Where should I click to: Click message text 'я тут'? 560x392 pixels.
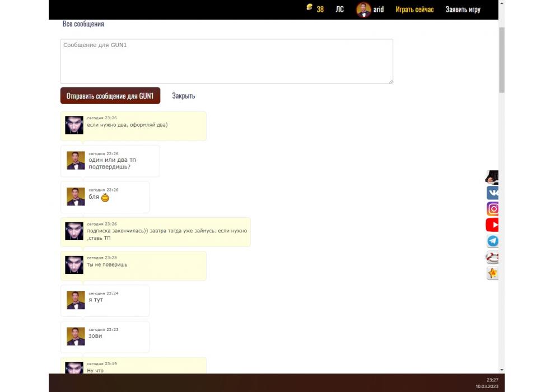[96, 300]
